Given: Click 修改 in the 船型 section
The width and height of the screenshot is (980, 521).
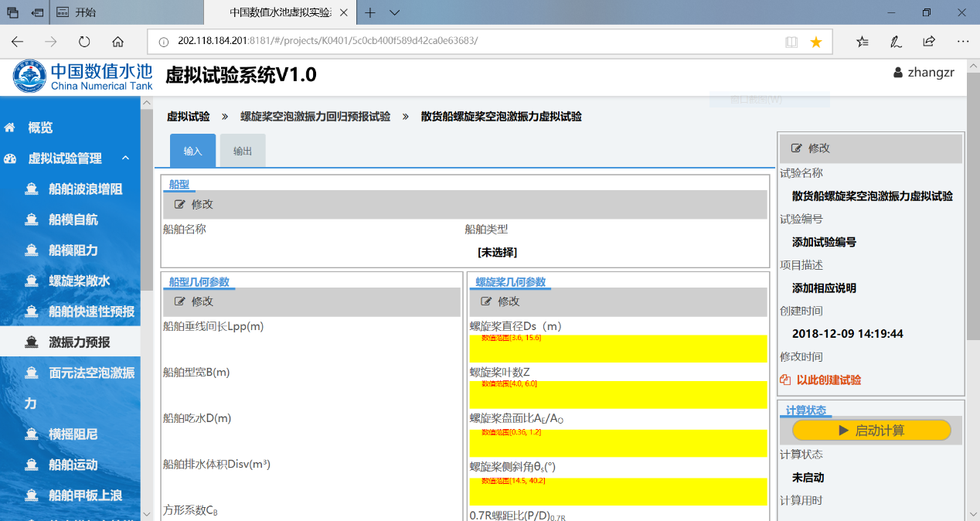Looking at the screenshot, I should 194,205.
